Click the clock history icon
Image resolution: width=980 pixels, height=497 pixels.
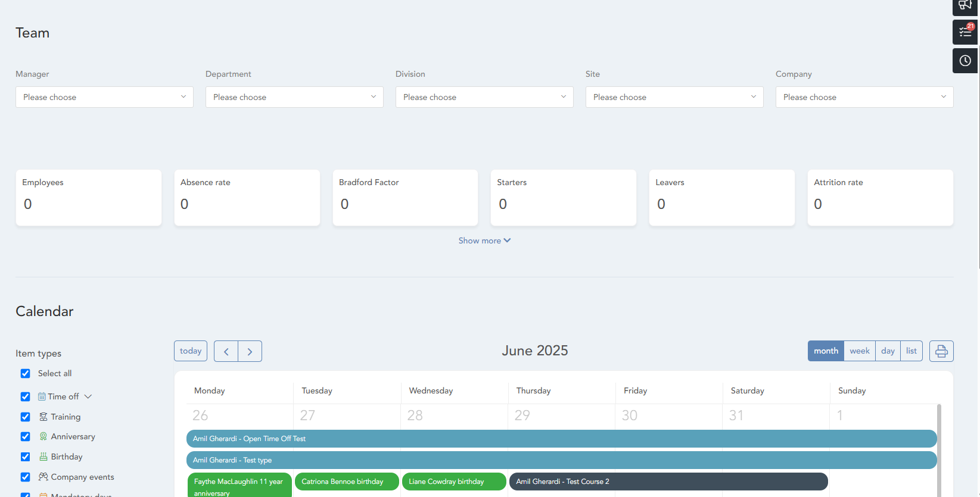click(965, 61)
